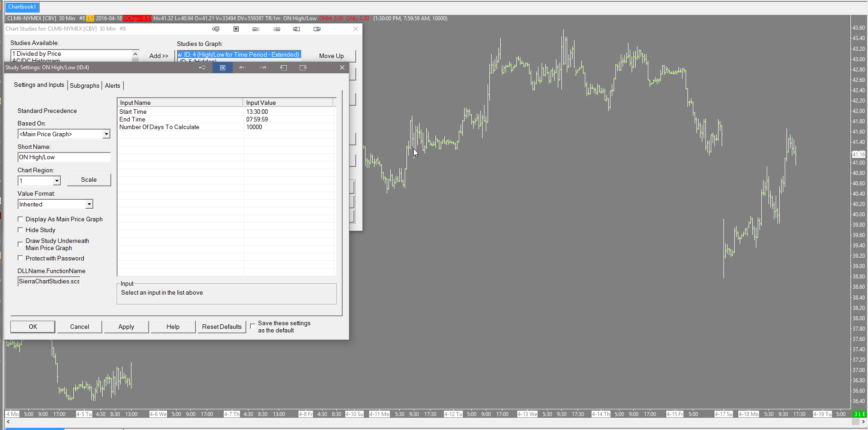Click the '4-11 Mo' date label on time axis
The image size is (868, 430).
coord(380,414)
